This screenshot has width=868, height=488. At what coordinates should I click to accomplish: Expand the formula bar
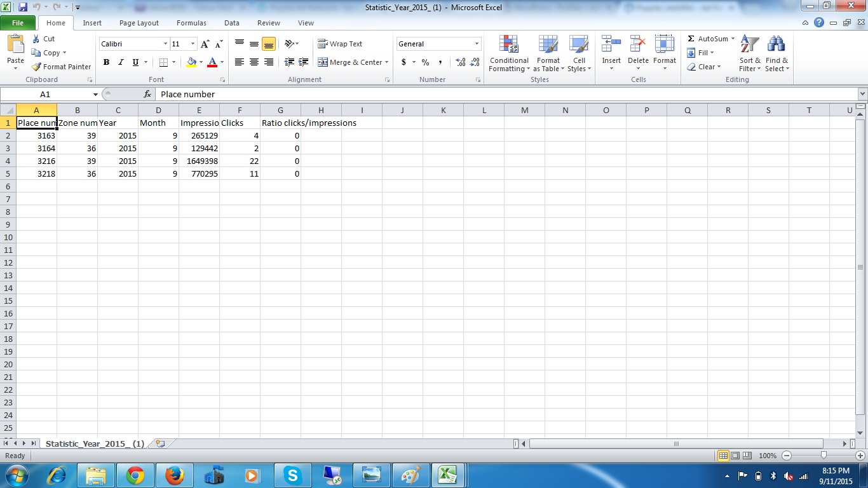tap(862, 94)
